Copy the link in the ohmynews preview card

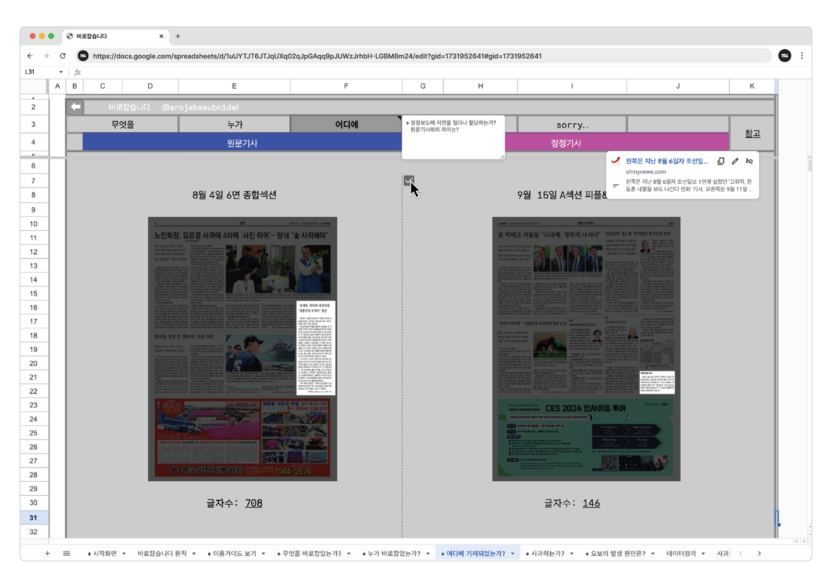[x=721, y=161]
